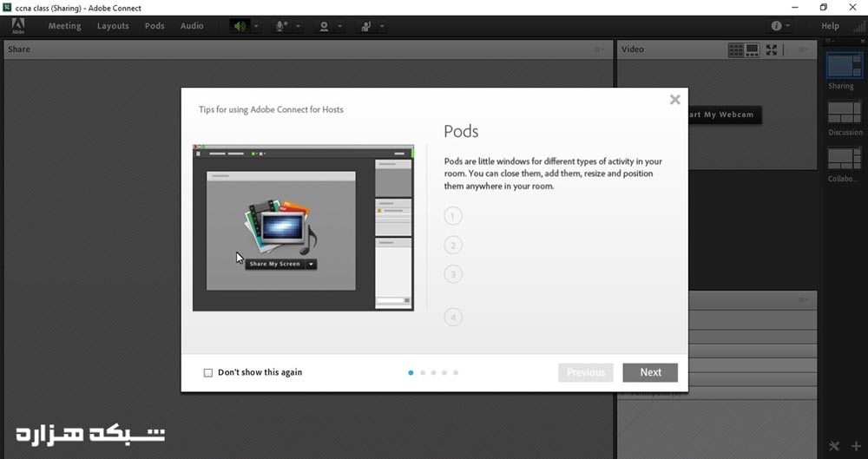Click step 2 circle in tips
868x459 pixels.
[453, 245]
